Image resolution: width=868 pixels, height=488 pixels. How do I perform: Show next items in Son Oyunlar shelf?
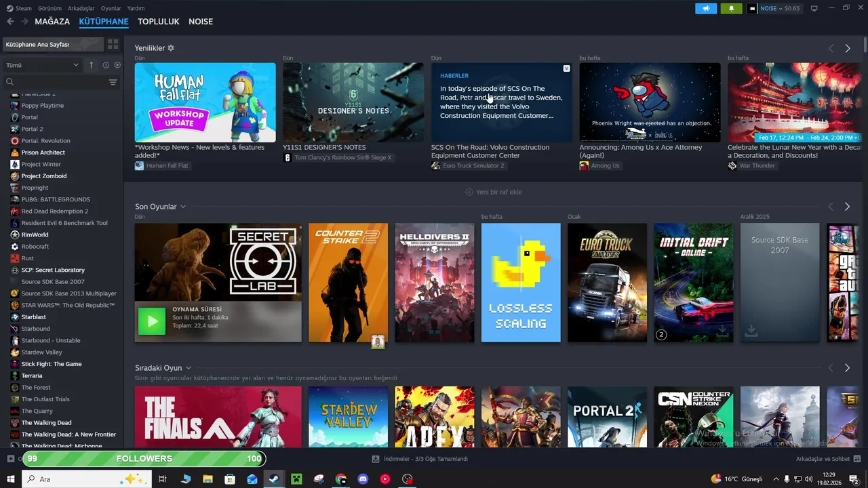pos(847,207)
